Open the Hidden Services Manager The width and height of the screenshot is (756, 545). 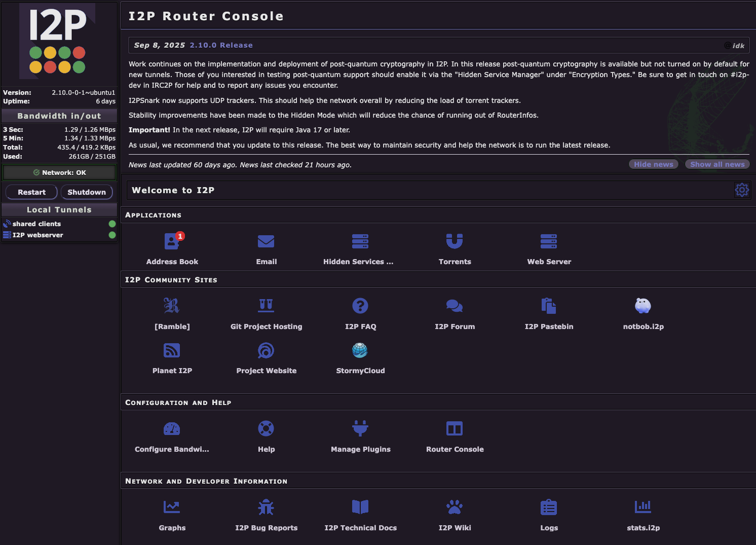point(360,247)
